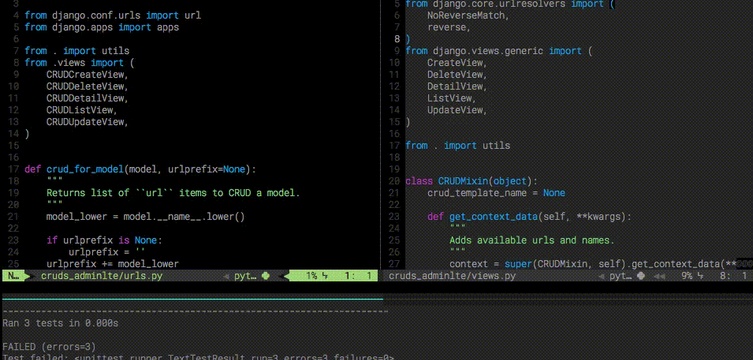The height and width of the screenshot is (360, 753).
Task: Click CRUDUpdateView in the import list
Action: [87, 122]
